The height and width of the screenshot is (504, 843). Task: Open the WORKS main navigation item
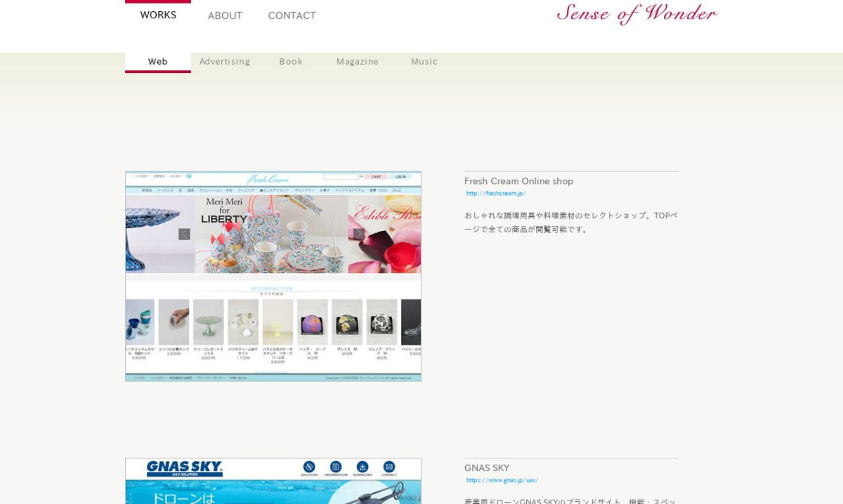click(158, 15)
